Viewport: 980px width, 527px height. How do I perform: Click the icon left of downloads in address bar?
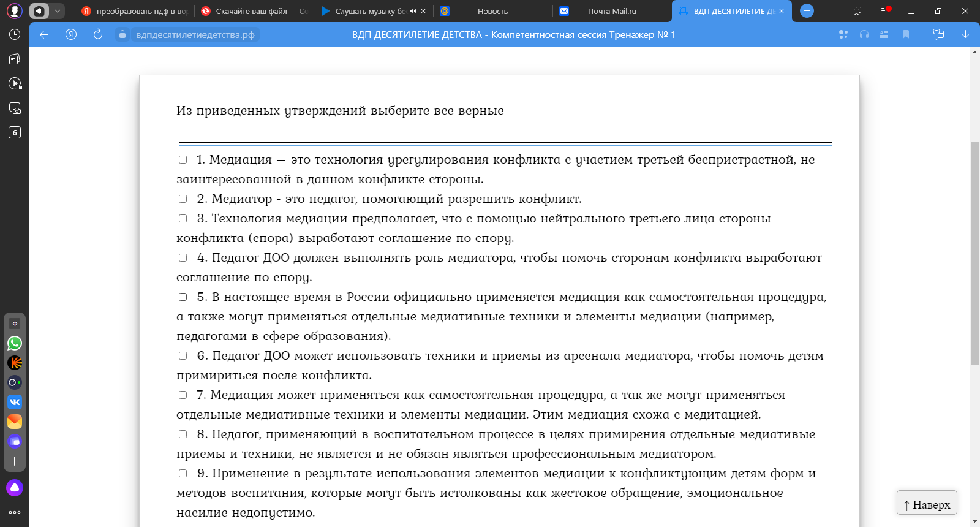click(x=938, y=34)
